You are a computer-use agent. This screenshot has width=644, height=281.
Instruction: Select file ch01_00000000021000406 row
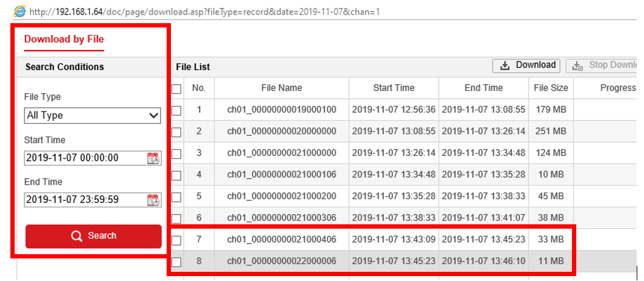point(281,239)
